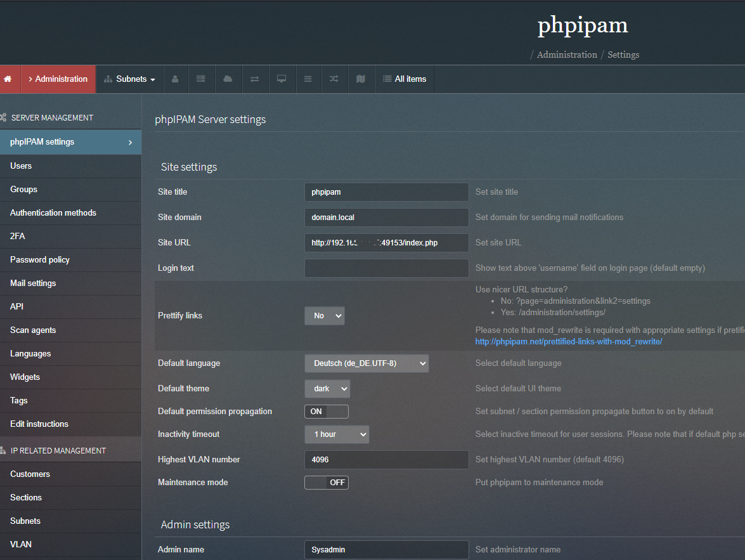
Task: Open the Administration navbar menu
Action: 58,79
